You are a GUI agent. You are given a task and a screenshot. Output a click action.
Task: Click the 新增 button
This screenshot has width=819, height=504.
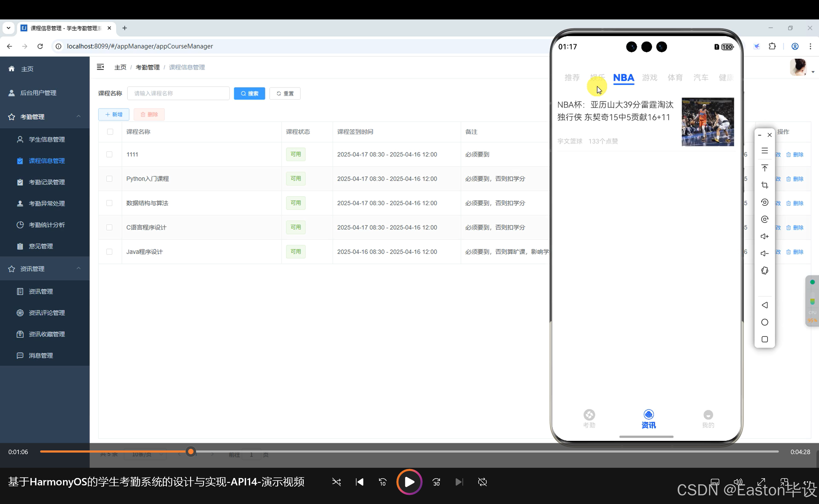click(114, 114)
